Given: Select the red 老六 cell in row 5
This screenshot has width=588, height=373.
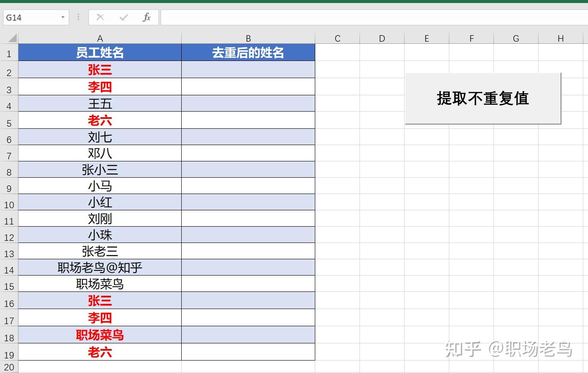Looking at the screenshot, I should 100,120.
